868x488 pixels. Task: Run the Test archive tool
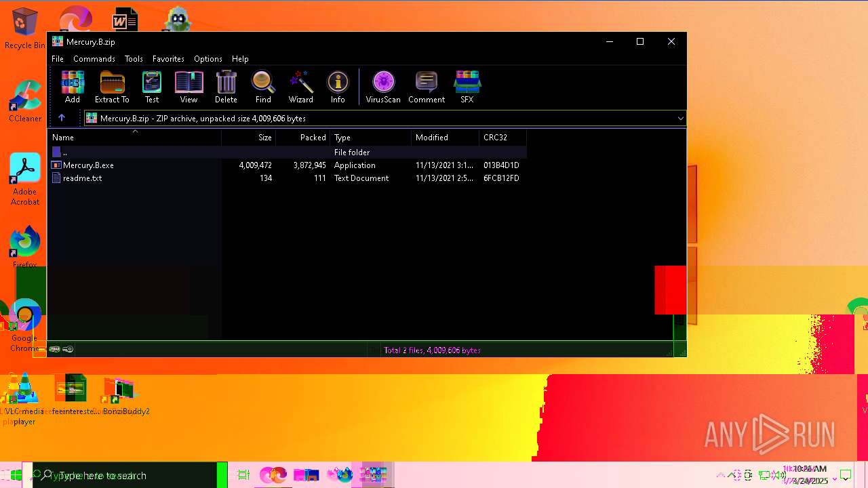(x=152, y=87)
